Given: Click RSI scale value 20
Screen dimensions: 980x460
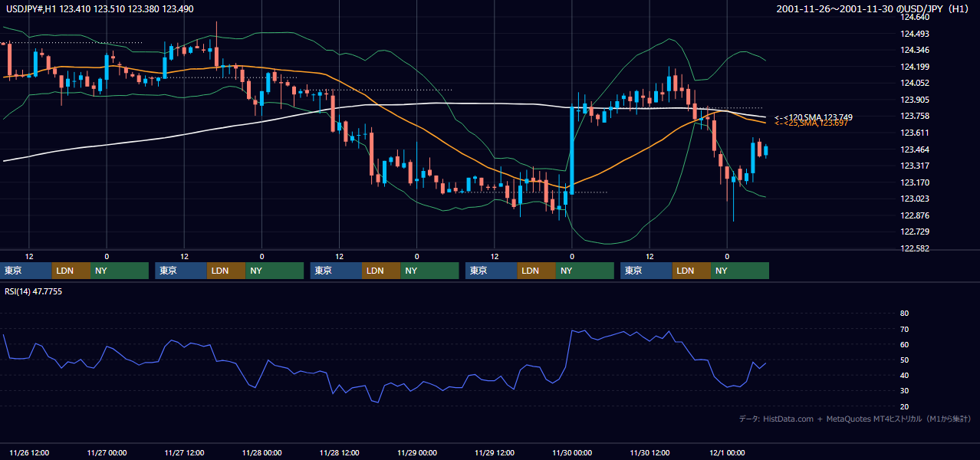Looking at the screenshot, I should [905, 406].
